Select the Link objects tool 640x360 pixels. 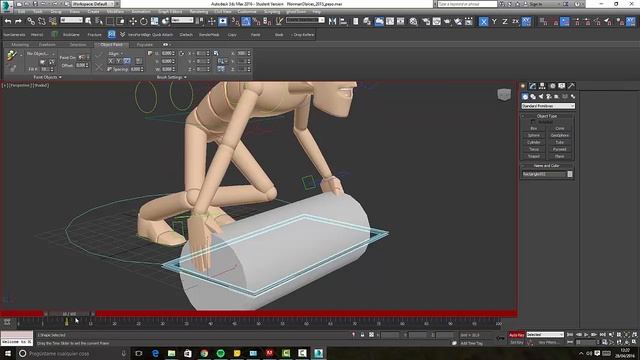click(31, 21)
